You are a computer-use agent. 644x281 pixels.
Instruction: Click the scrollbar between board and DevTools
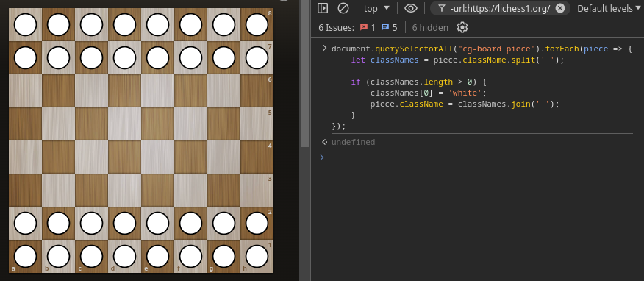click(x=305, y=74)
